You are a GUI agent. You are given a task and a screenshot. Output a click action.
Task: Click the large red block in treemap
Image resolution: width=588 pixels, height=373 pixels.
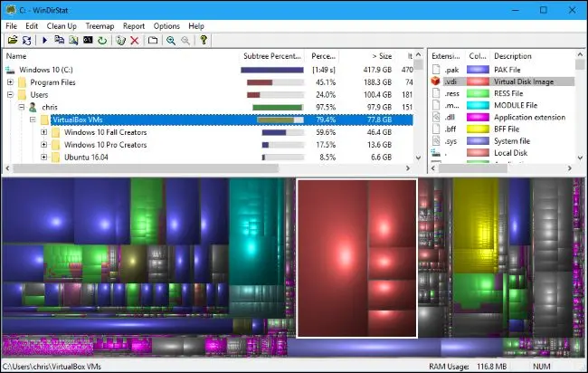(333, 258)
